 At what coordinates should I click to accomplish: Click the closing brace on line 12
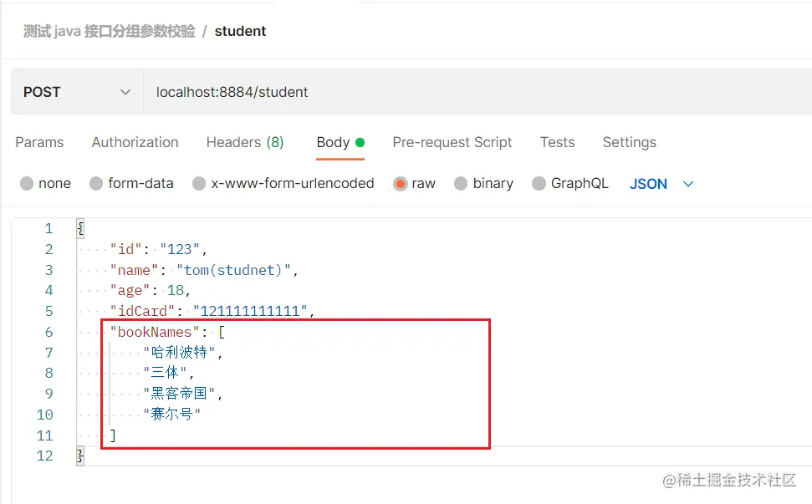(80, 456)
